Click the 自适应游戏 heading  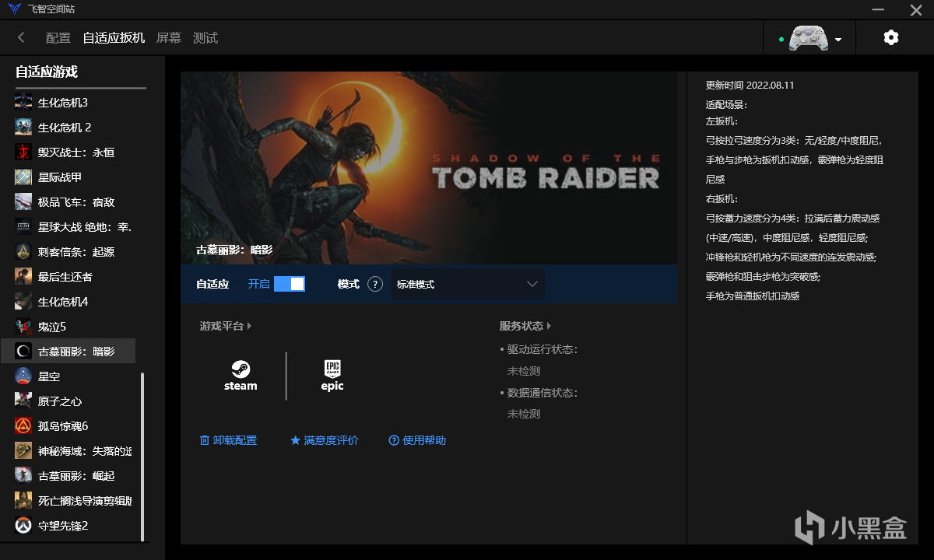47,72
